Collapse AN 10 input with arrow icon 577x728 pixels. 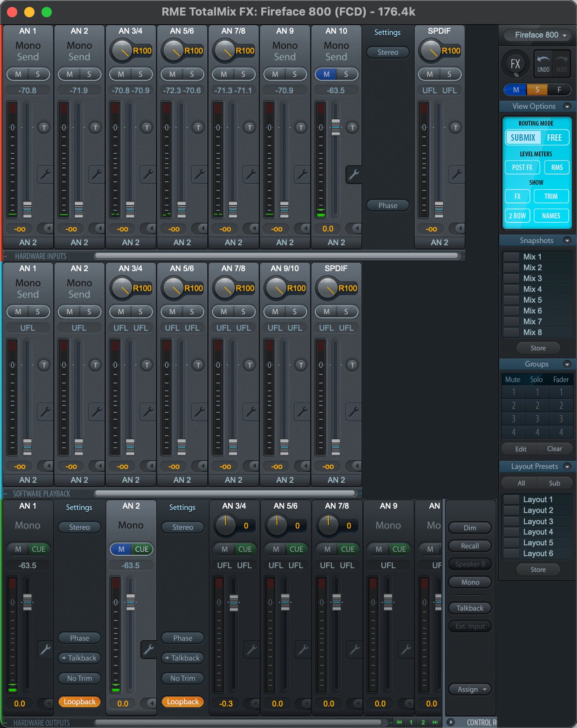coord(356,228)
